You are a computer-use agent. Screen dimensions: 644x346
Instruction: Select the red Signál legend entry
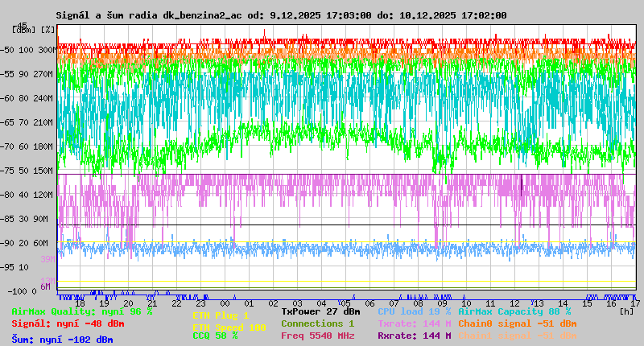68,323
